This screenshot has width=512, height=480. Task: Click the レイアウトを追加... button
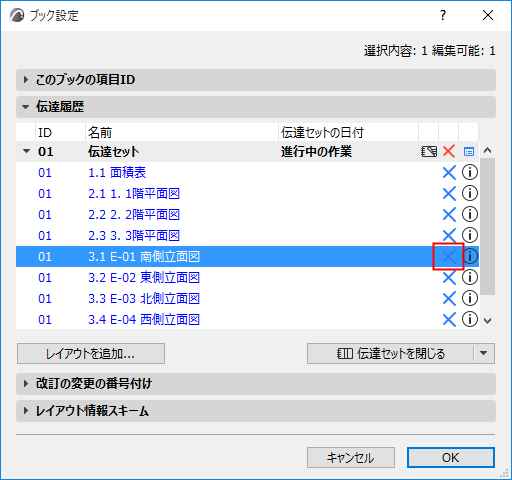pyautogui.click(x=91, y=353)
